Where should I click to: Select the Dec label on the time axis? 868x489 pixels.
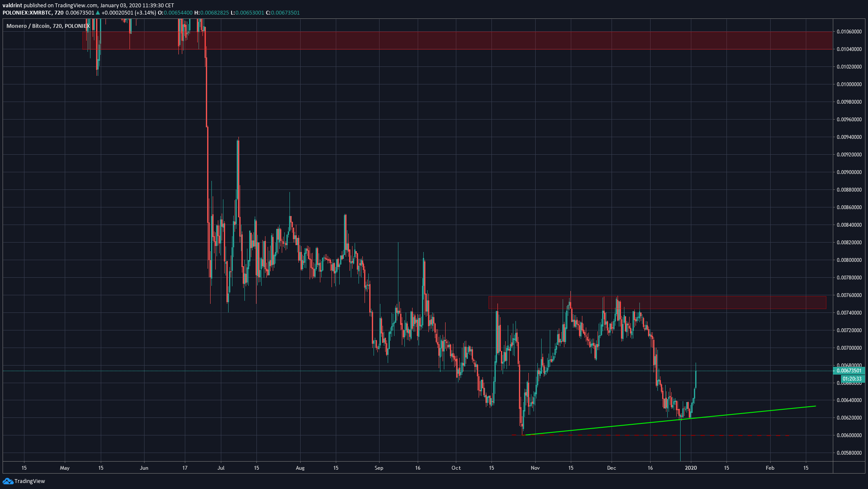(x=612, y=468)
